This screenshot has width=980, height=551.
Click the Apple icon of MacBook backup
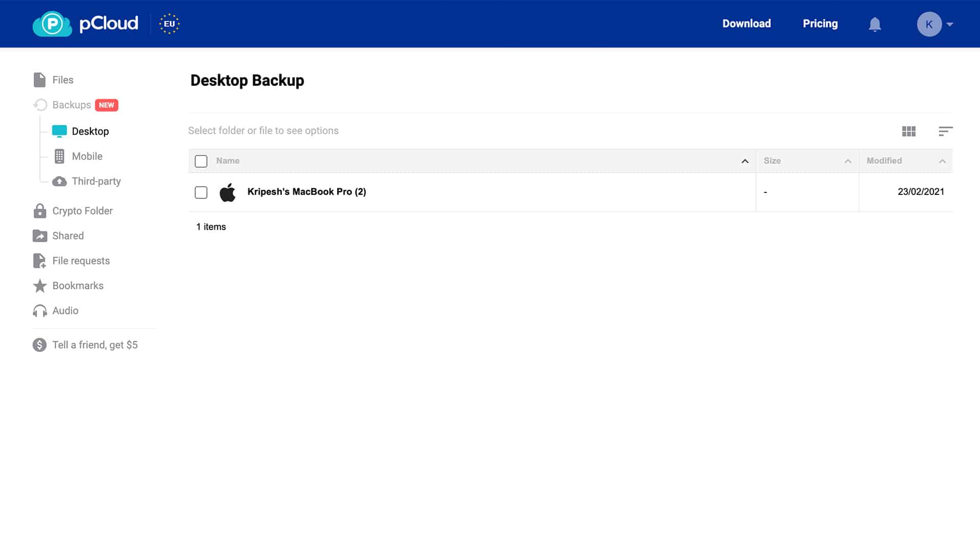coord(228,192)
